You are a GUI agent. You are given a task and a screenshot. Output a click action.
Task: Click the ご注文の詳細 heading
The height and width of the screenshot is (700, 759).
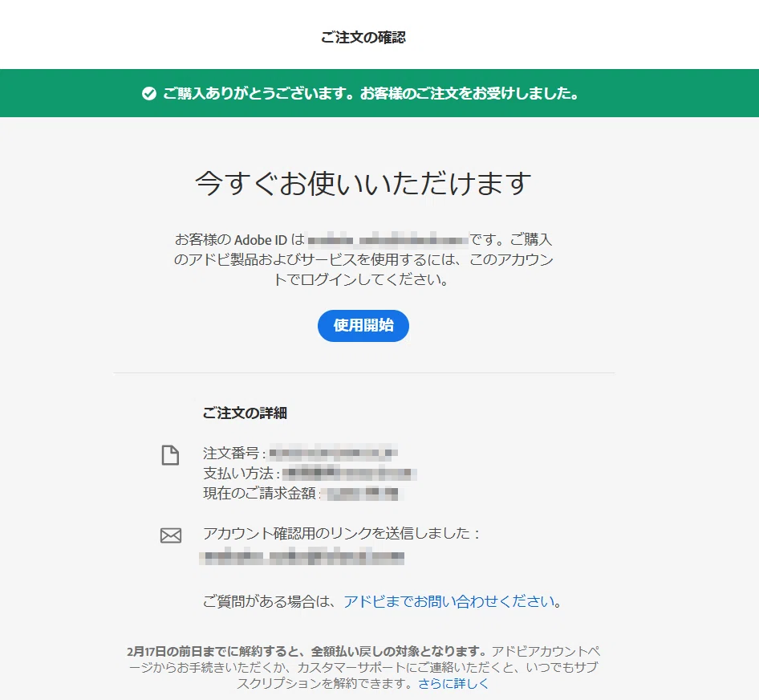(245, 413)
